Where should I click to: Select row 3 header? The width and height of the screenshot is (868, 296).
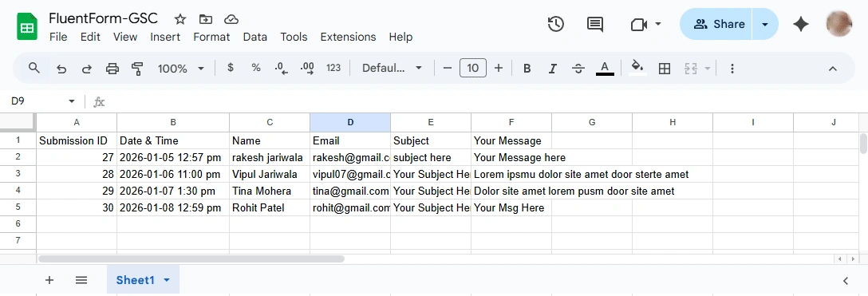[18, 174]
